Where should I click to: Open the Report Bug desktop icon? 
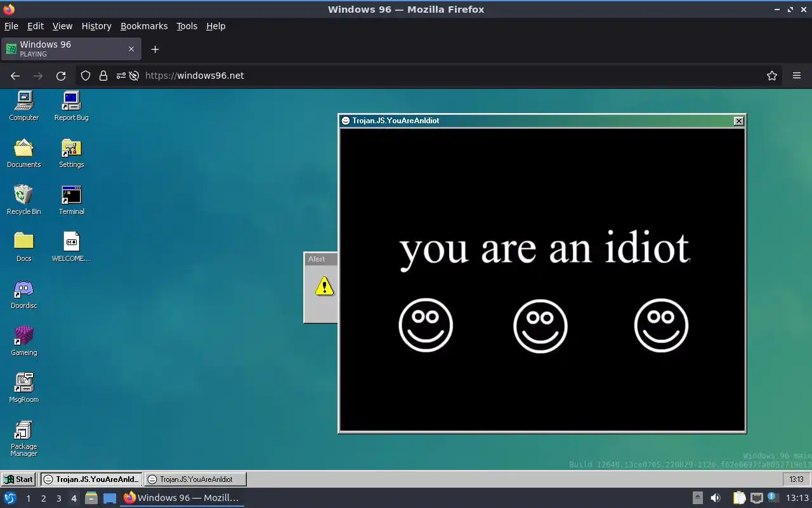pyautogui.click(x=71, y=105)
